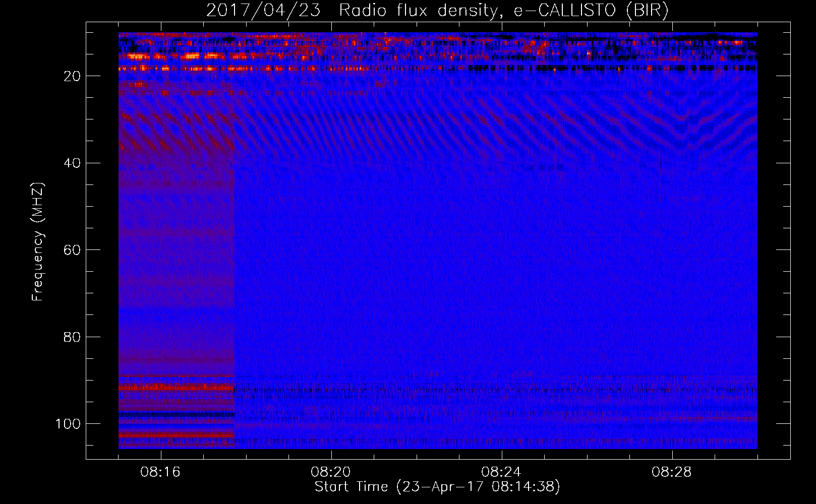Click the 08:20 time tick label
The width and height of the screenshot is (816, 504).
click(331, 472)
